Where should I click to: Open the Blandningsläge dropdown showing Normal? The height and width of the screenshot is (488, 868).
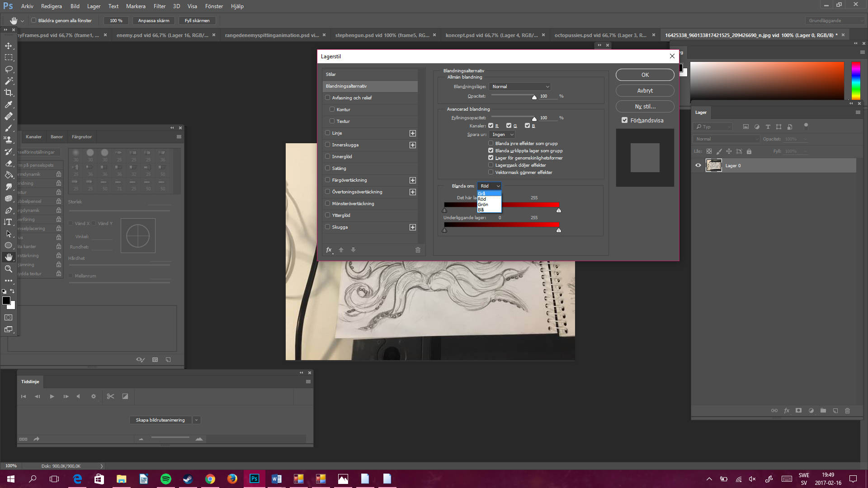tap(519, 86)
